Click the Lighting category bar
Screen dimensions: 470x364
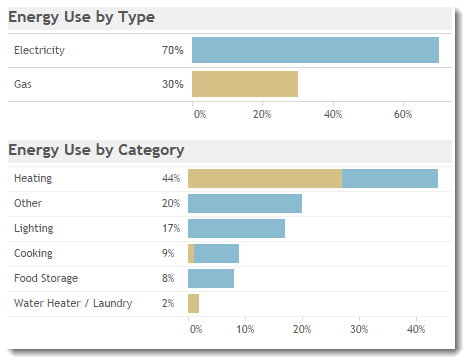click(236, 228)
